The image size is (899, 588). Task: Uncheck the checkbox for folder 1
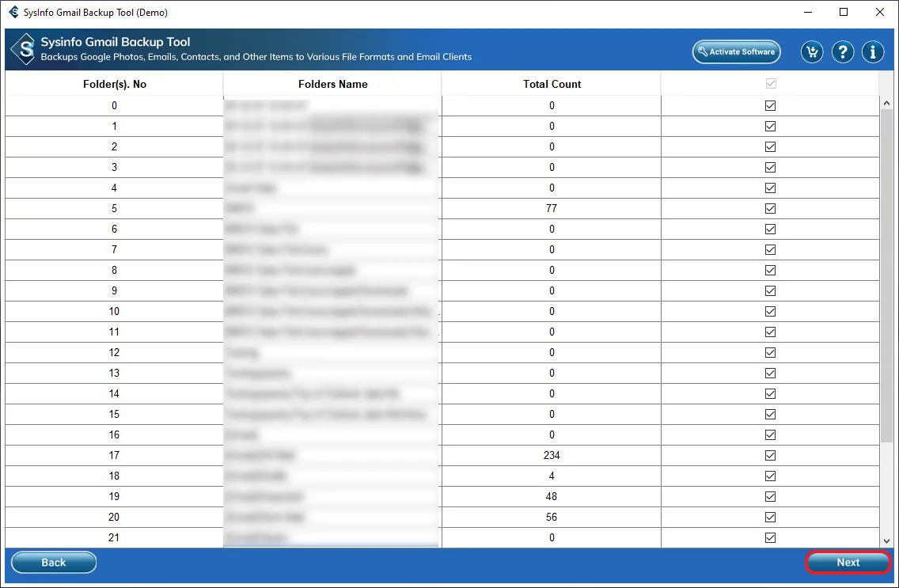tap(771, 126)
